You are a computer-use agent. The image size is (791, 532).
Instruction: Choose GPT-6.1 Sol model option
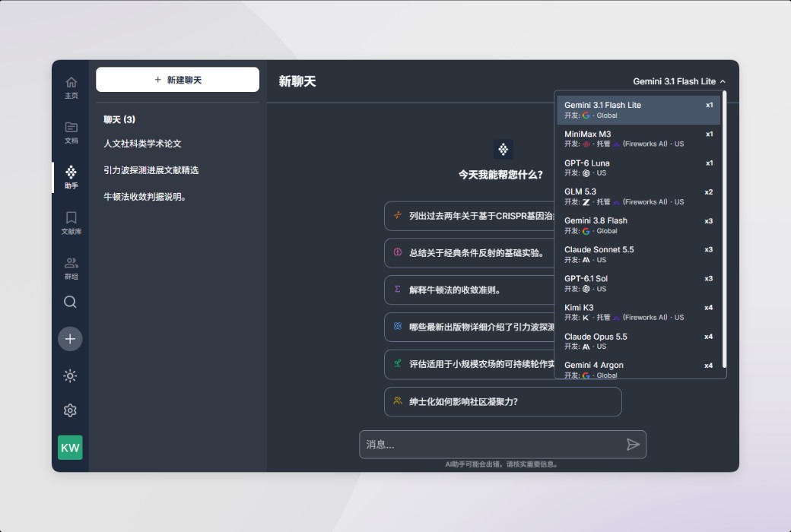(638, 283)
